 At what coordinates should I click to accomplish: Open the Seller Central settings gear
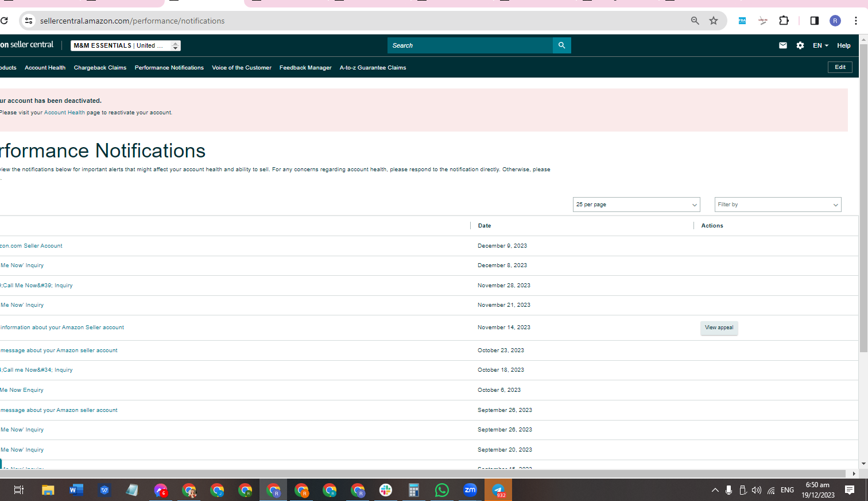pos(800,45)
